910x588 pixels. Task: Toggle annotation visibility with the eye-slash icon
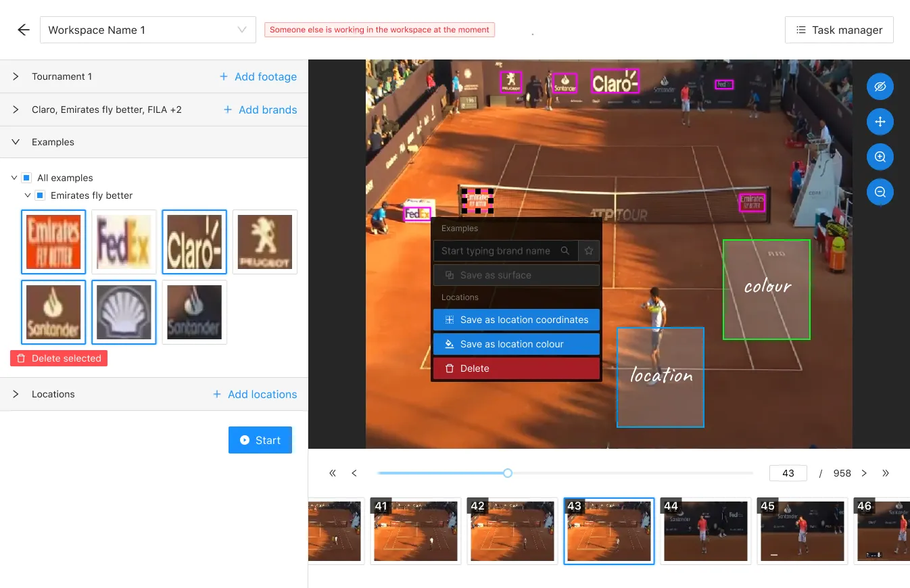880,87
